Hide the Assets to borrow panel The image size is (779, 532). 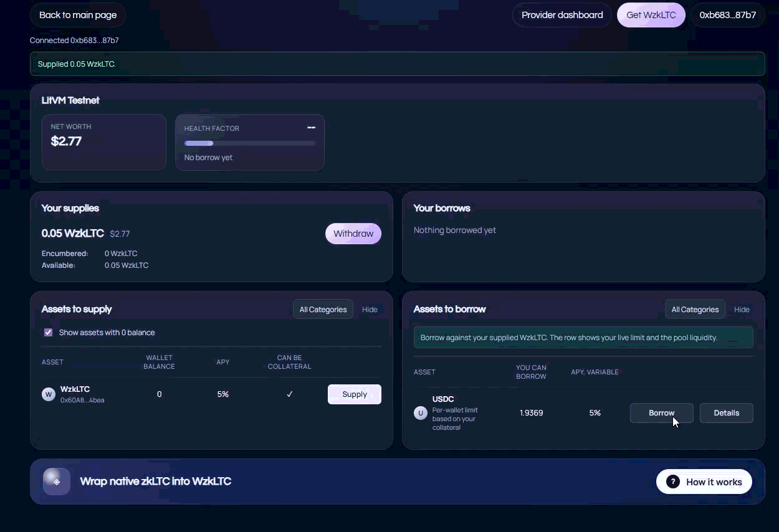(742, 309)
